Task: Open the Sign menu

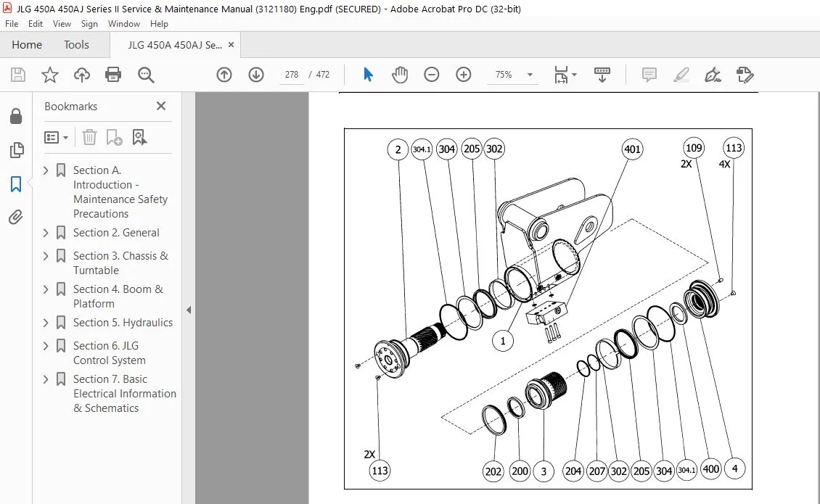Action: click(x=89, y=23)
